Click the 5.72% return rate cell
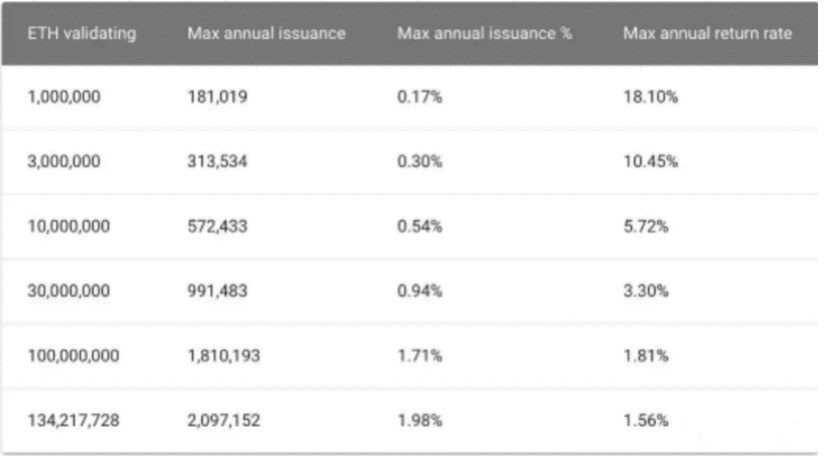The width and height of the screenshot is (832, 462). tap(646, 227)
